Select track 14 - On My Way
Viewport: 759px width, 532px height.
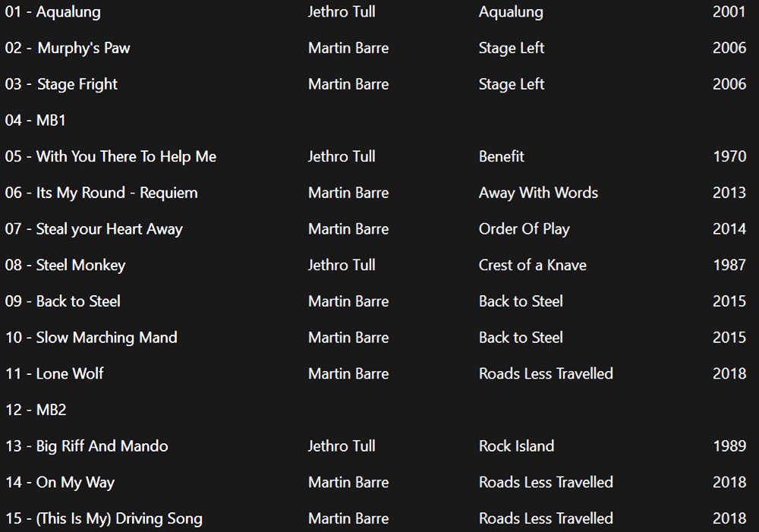pyautogui.click(x=60, y=483)
